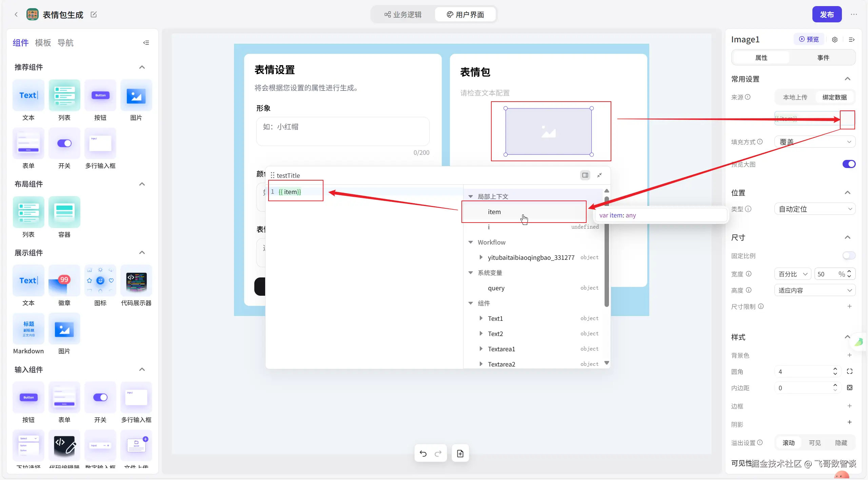Expand the Text1 tree node
868x480 pixels.
pyautogui.click(x=481, y=318)
